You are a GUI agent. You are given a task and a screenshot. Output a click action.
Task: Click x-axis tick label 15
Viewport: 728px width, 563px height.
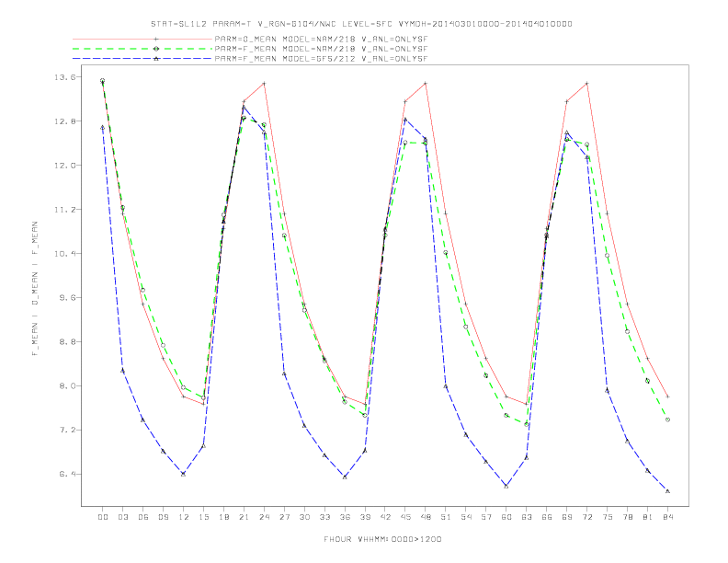[x=203, y=517]
